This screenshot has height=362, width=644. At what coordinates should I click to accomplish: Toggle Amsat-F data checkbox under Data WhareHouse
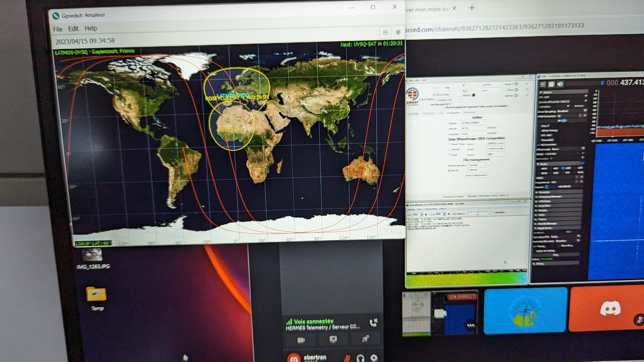pos(449,144)
